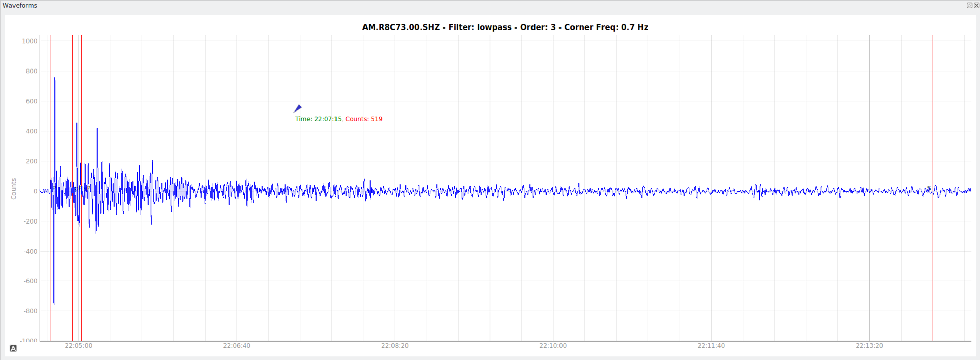Click the plot title AM.R8C73.00.SHZ filter text
This screenshot has height=360, width=980.
[505, 27]
